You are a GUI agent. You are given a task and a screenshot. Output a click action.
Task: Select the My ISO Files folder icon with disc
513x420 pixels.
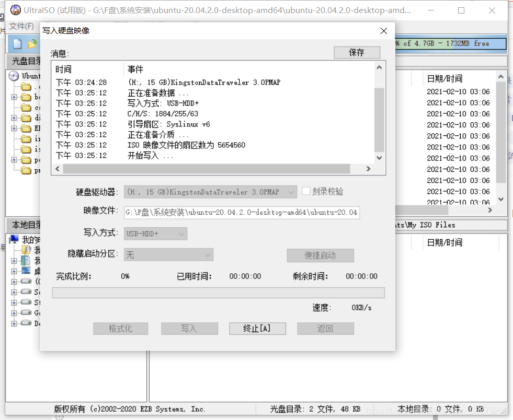point(26,250)
